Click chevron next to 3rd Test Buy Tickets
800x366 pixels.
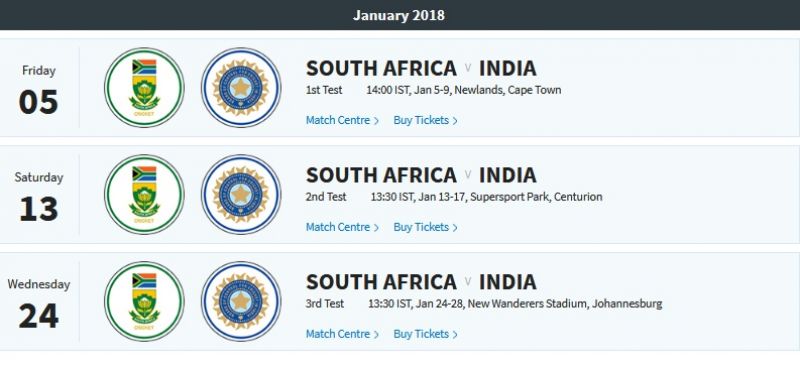click(x=455, y=334)
